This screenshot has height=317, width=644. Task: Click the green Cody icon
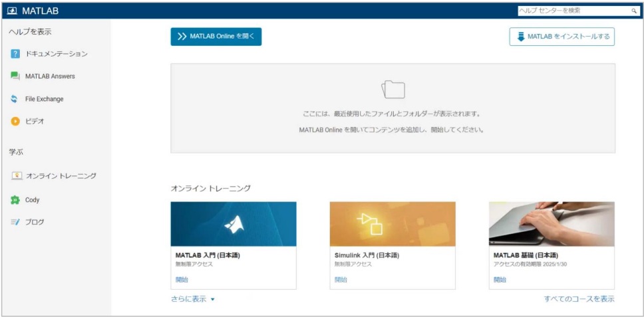(15, 199)
